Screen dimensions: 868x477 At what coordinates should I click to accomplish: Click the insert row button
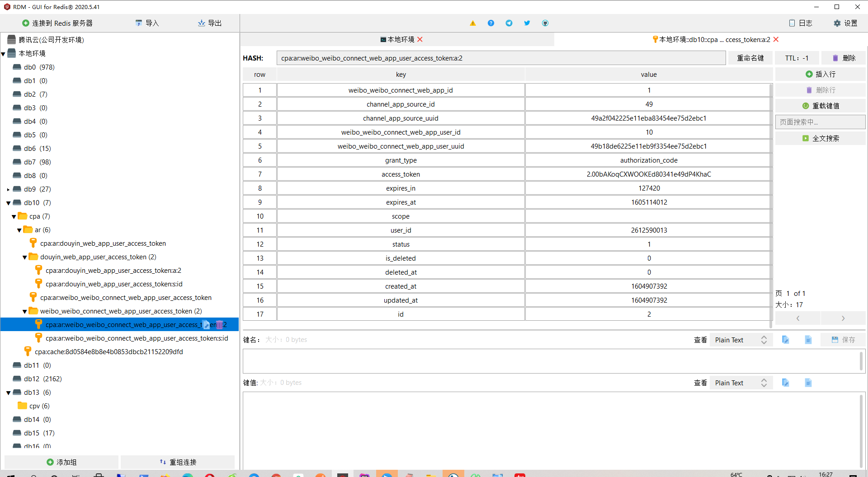(820, 74)
